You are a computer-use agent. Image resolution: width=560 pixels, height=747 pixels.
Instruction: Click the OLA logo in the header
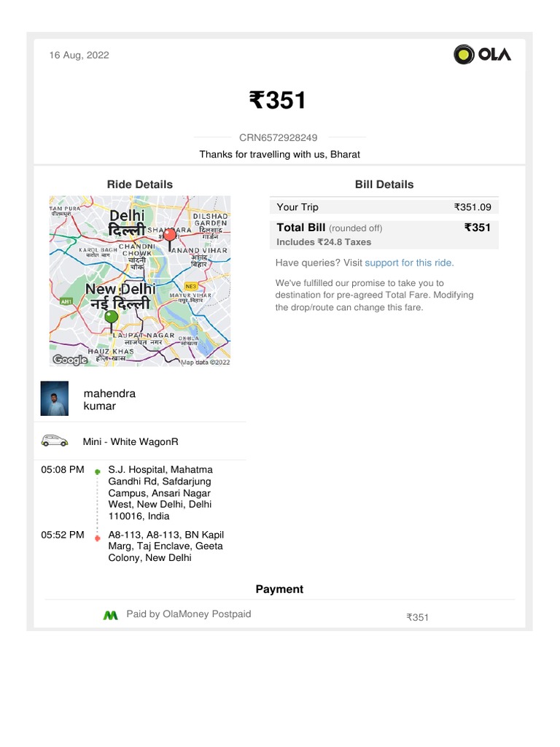point(482,55)
